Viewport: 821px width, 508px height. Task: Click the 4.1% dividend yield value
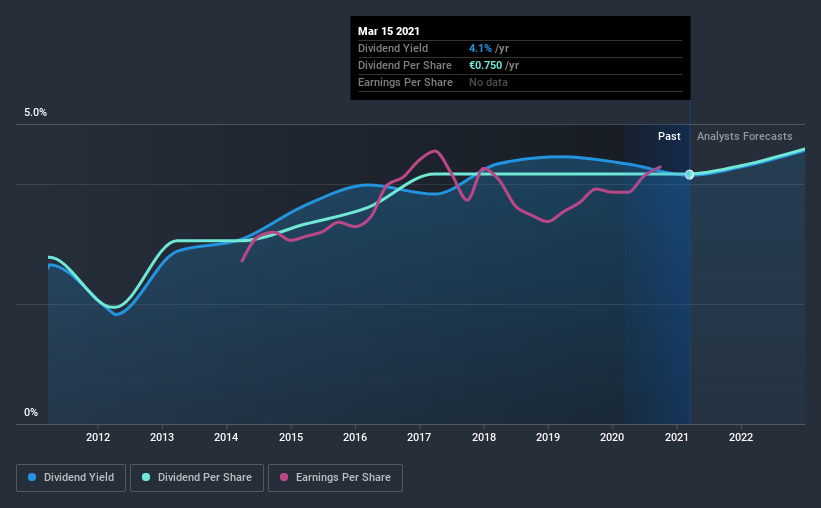pos(480,48)
